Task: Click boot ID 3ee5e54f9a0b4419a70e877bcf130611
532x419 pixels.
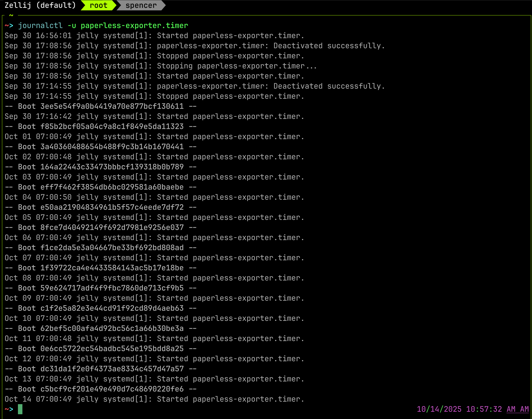Action: [x=112, y=106]
